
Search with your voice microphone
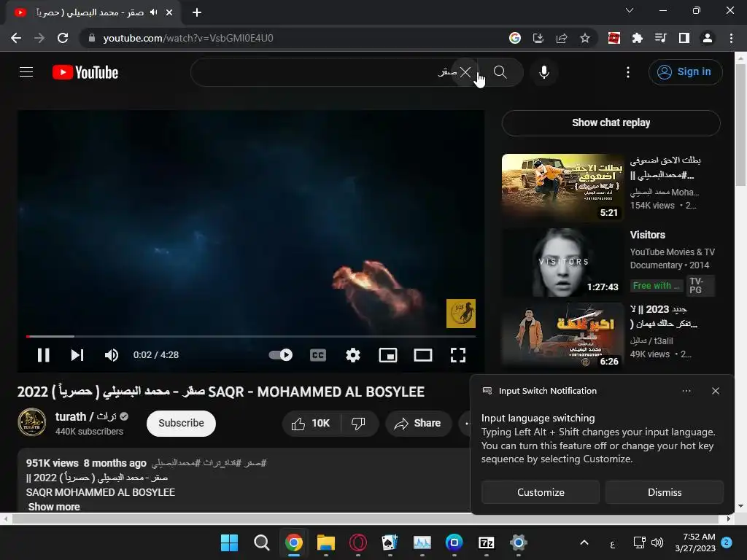pos(544,72)
